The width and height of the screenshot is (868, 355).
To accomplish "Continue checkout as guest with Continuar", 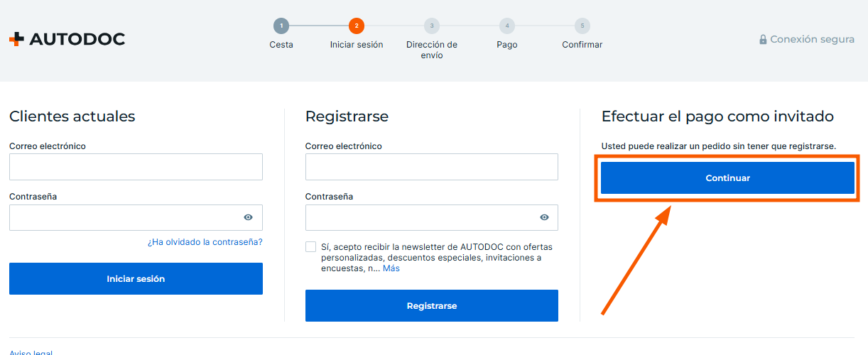I will coord(727,178).
